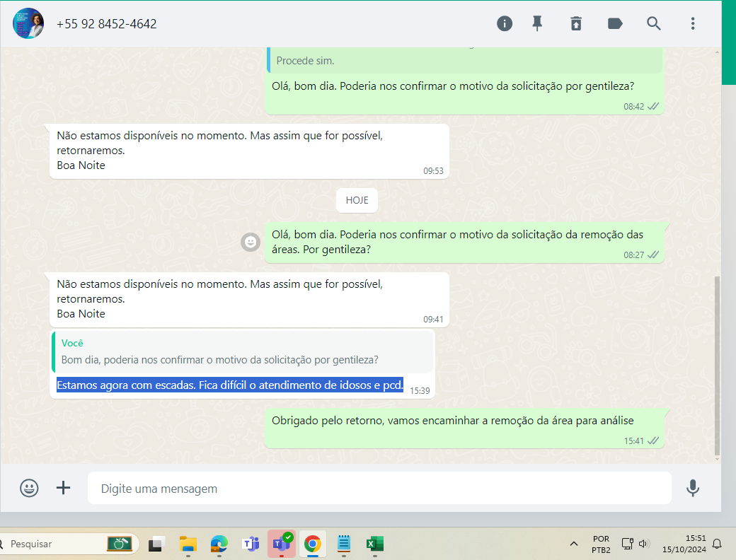Open contact number +55 92 8452-4642 header
The width and height of the screenshot is (736, 560).
coord(107,24)
